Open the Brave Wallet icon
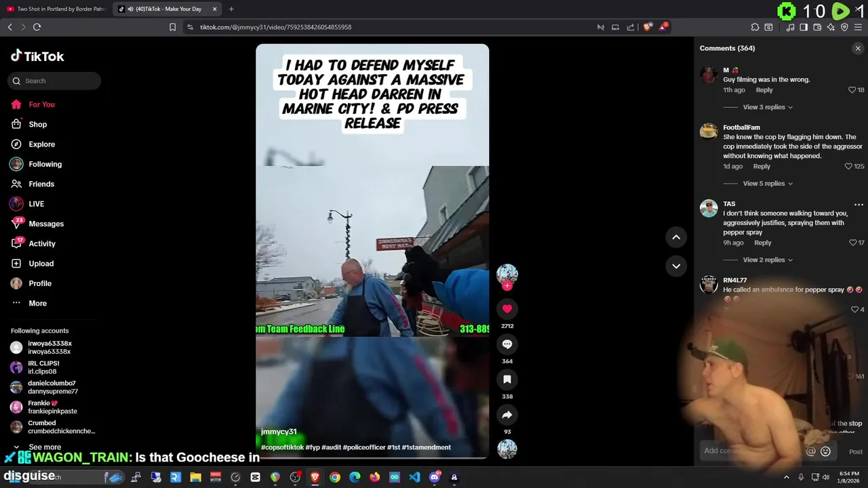Image resolution: width=868 pixels, height=488 pixels. (x=817, y=27)
